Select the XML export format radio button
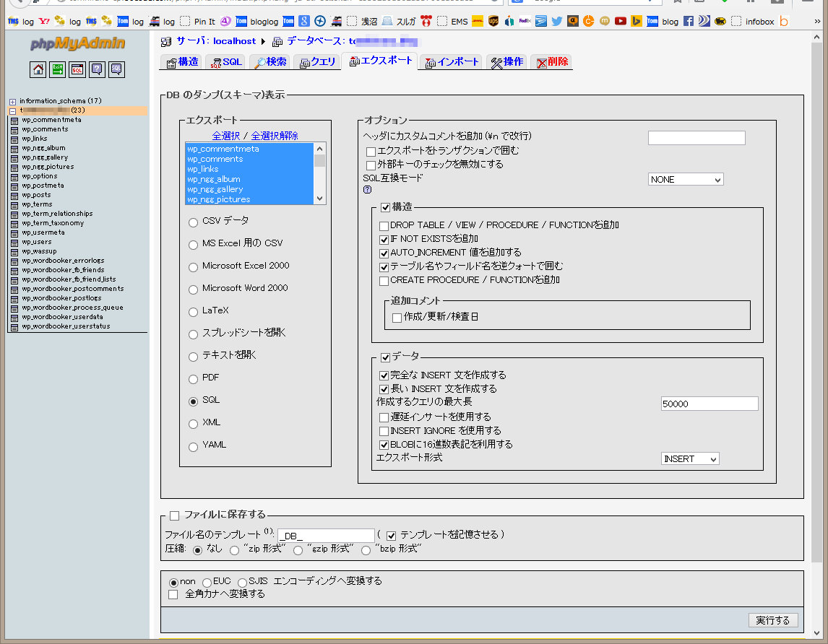This screenshot has height=644, width=828. click(x=193, y=424)
